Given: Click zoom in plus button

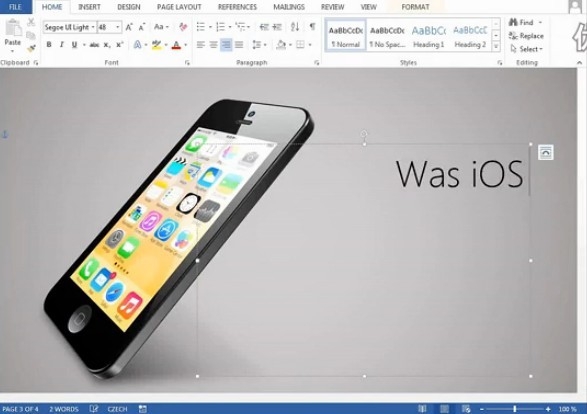Looking at the screenshot, I should pyautogui.click(x=548, y=409).
